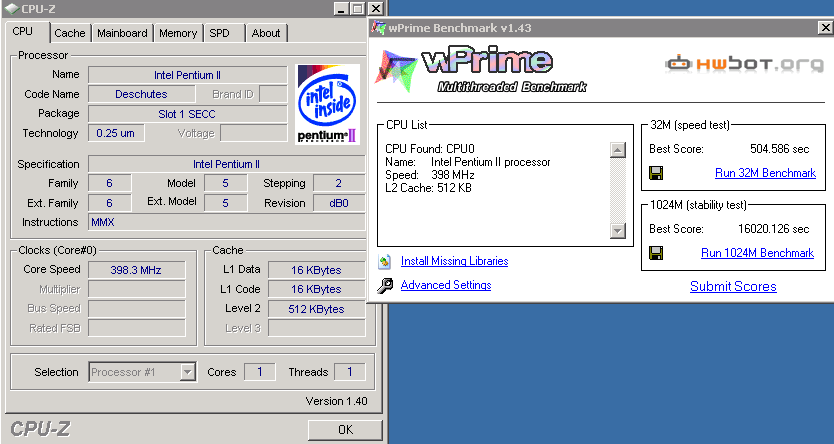The height and width of the screenshot is (444, 834).
Task: Run the 1024M Benchmark
Action: [757, 253]
